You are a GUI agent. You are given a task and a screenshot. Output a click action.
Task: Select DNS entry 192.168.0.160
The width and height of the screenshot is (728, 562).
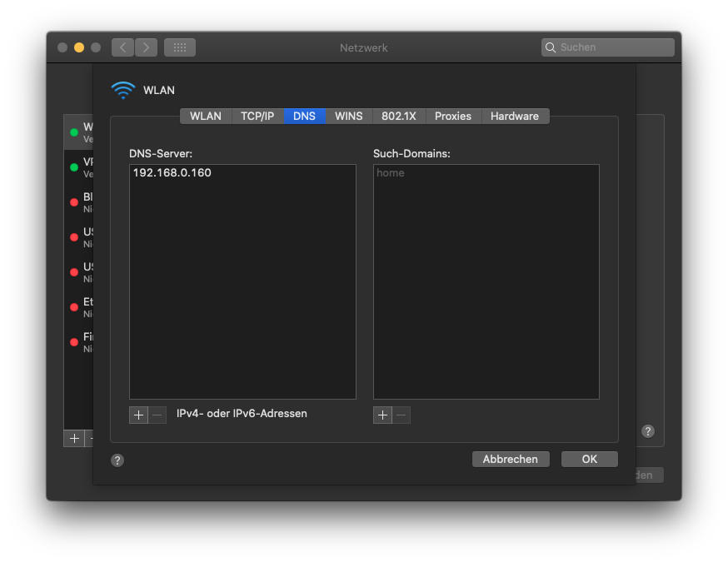(172, 173)
